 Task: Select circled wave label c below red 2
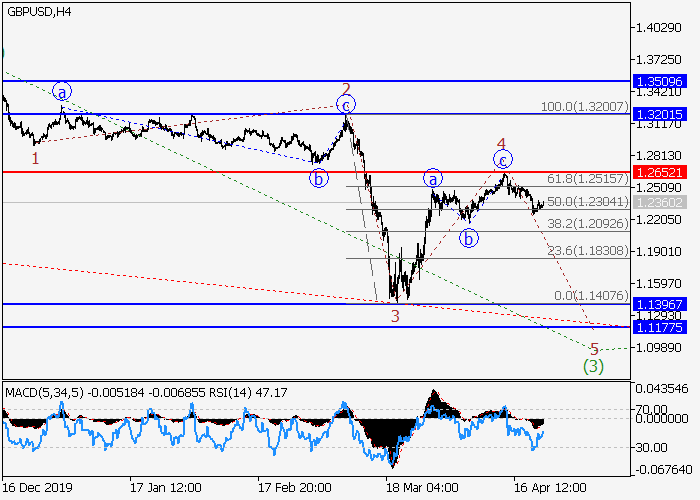[346, 104]
